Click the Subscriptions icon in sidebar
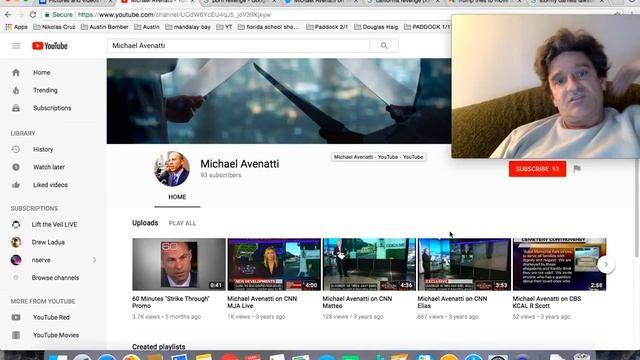This screenshot has width=640, height=360. 16,108
